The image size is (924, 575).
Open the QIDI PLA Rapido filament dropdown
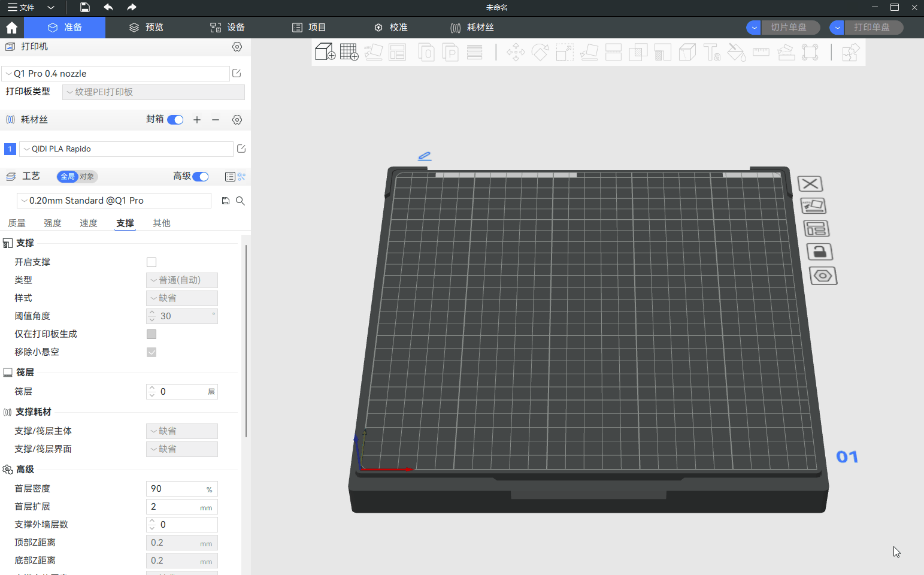coord(126,149)
